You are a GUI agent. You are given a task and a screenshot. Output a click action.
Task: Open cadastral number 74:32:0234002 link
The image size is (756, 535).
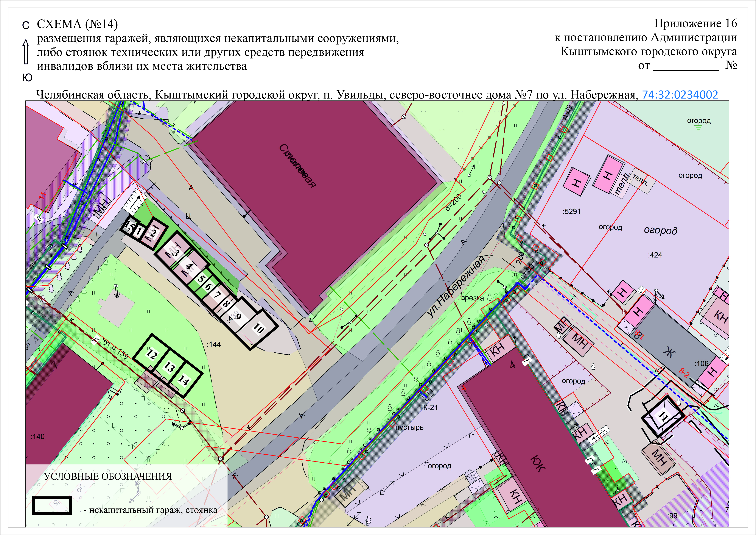[x=680, y=95]
